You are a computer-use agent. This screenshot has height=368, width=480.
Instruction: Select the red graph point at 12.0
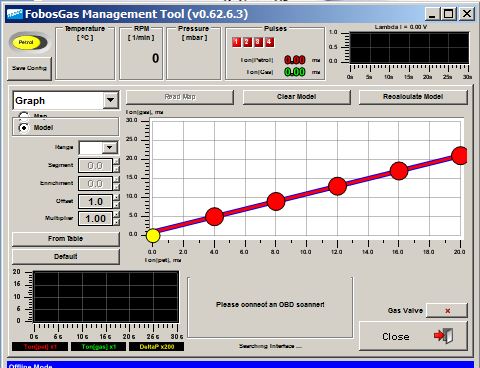[337, 186]
